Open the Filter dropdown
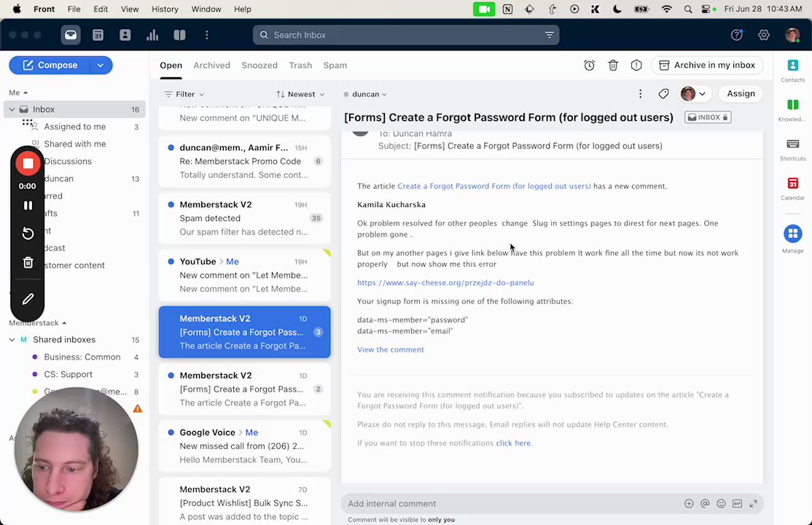 click(x=184, y=94)
